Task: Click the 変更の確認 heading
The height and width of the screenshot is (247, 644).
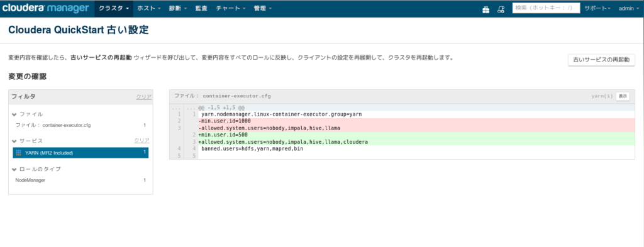Action: 28,76
